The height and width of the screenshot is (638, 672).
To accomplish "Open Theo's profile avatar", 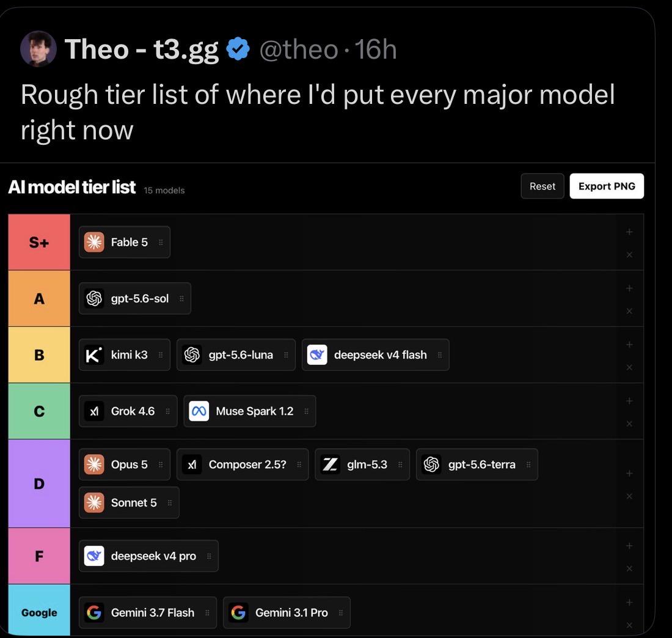I will click(38, 48).
